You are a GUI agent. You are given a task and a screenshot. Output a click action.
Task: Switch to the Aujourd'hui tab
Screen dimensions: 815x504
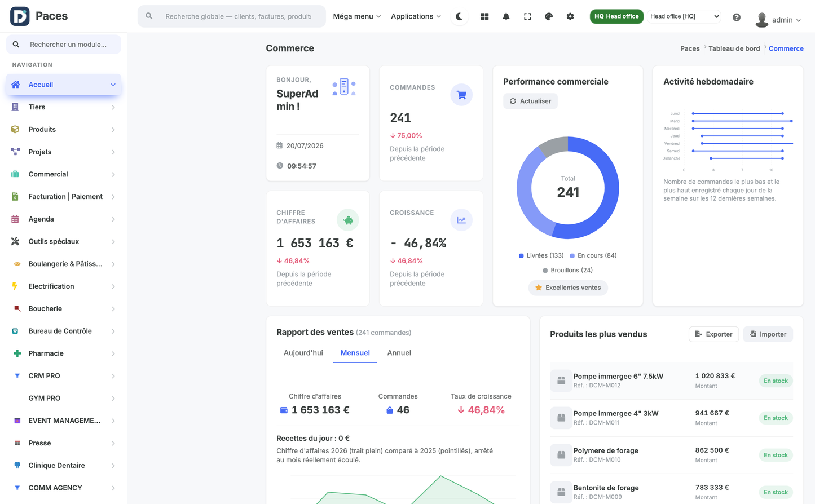tap(303, 353)
